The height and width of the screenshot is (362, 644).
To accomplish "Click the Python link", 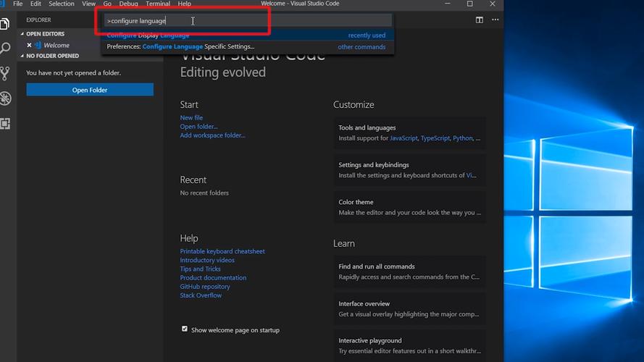I will pos(462,138).
